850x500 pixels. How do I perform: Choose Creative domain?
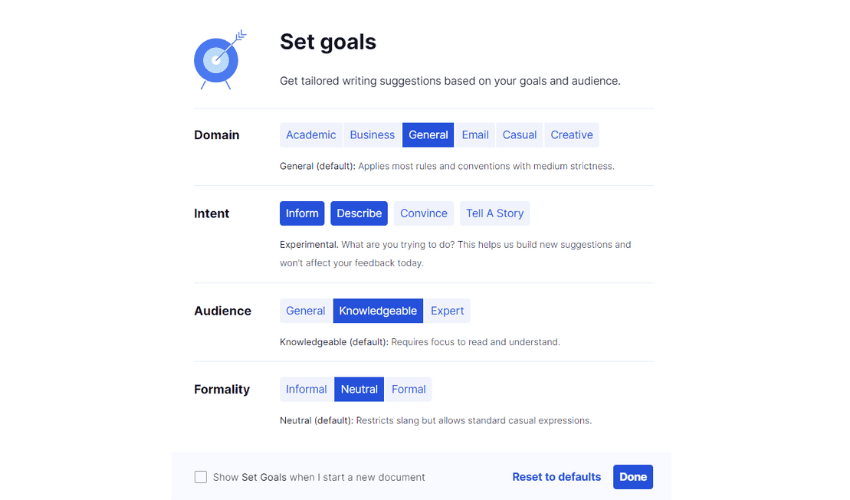pyautogui.click(x=571, y=135)
